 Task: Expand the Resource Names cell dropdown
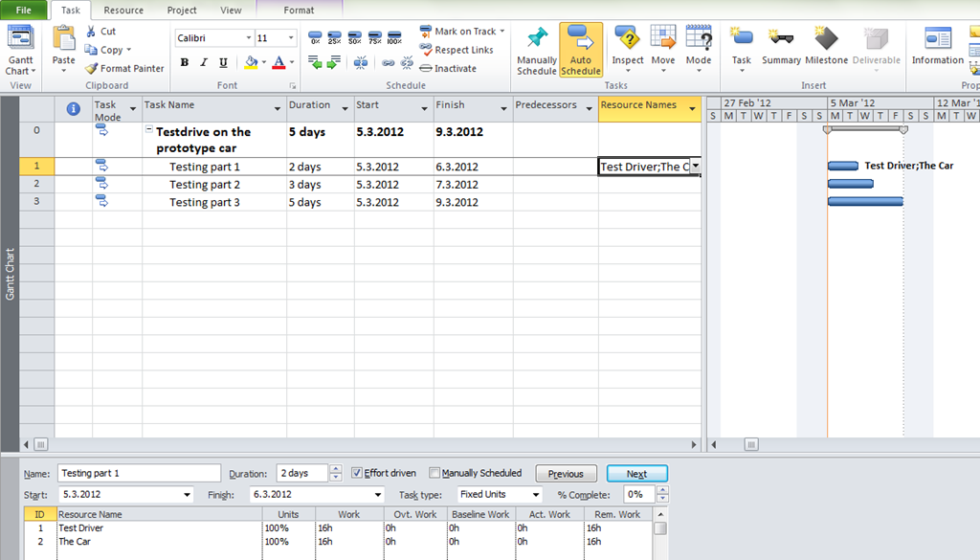click(x=695, y=167)
